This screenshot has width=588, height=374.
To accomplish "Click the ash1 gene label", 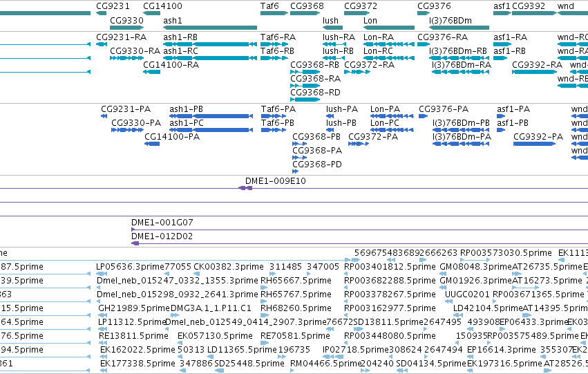I will tap(173, 21).
